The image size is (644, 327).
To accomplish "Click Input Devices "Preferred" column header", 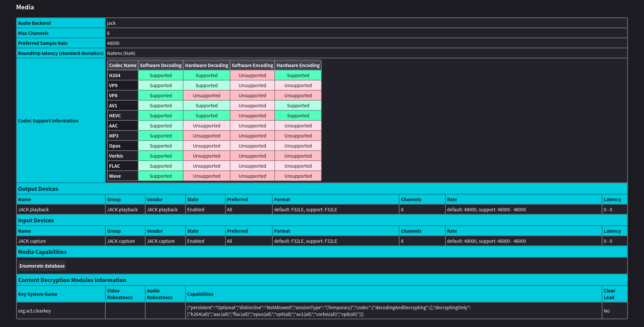I will coord(249,231).
